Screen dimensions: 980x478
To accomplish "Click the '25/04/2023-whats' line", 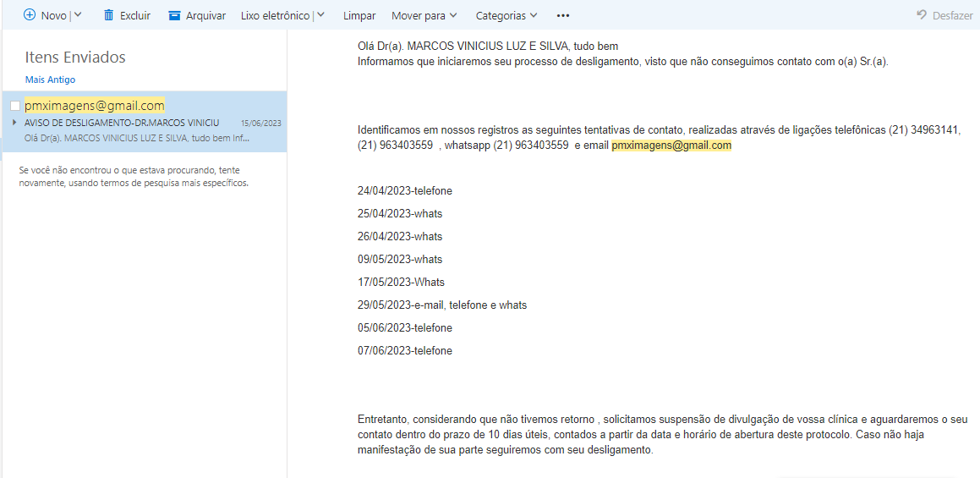I will (400, 214).
